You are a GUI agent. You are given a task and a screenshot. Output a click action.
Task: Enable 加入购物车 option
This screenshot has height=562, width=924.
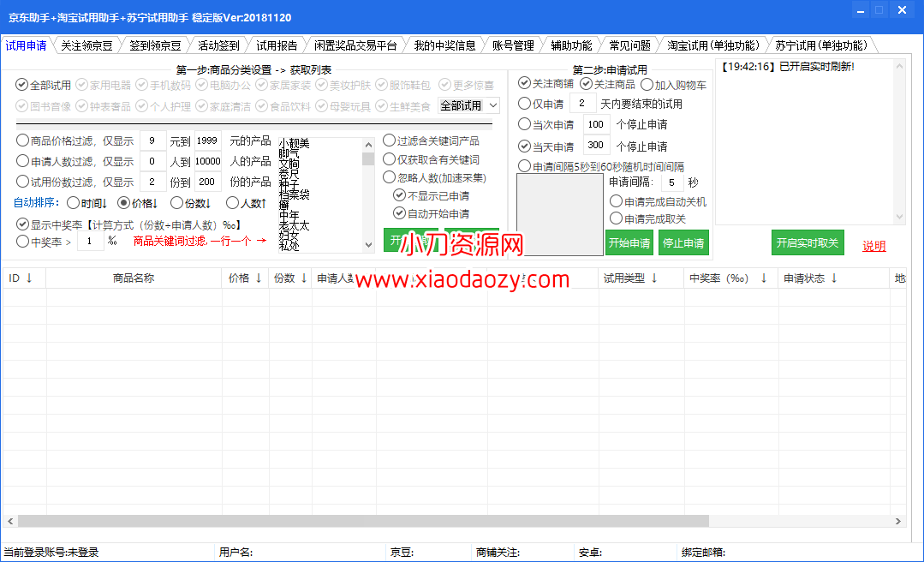[674, 85]
